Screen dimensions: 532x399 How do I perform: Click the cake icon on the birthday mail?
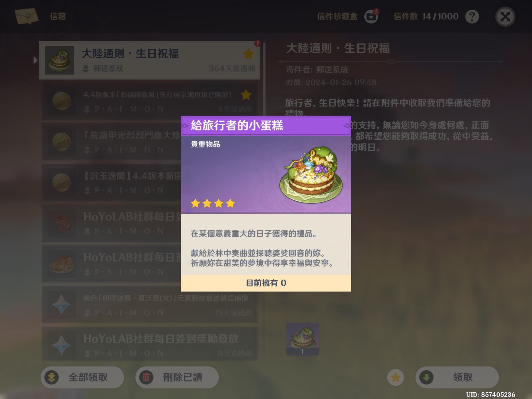(59, 60)
